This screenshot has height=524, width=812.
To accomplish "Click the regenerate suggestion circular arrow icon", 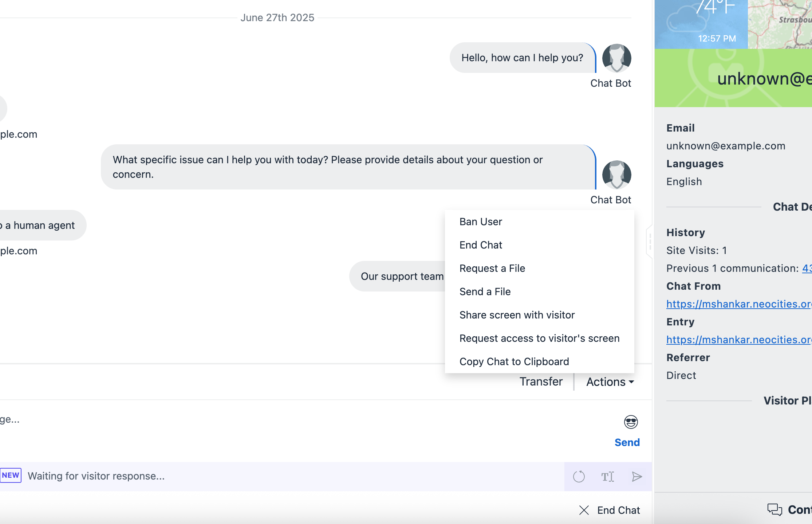I will [x=579, y=476].
